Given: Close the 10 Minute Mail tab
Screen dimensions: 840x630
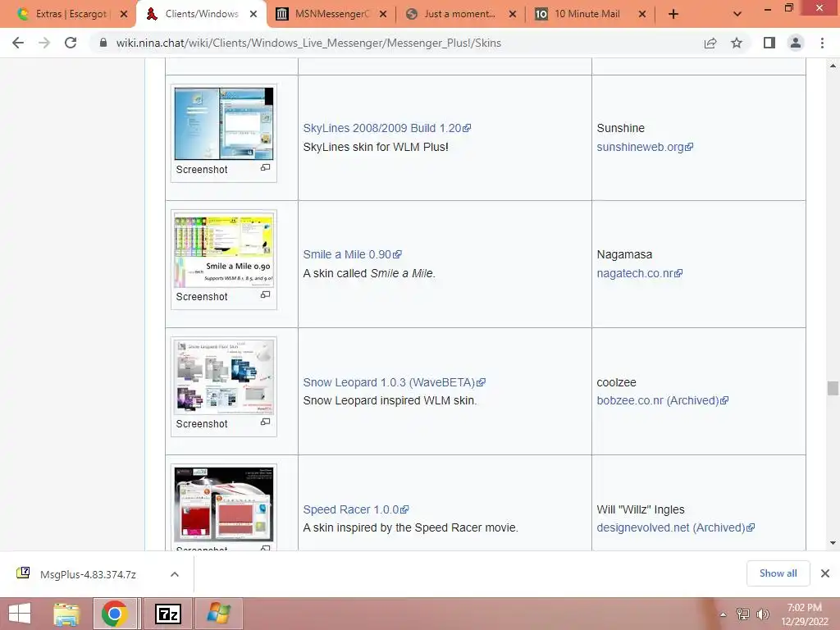Looking at the screenshot, I should pyautogui.click(x=642, y=15).
